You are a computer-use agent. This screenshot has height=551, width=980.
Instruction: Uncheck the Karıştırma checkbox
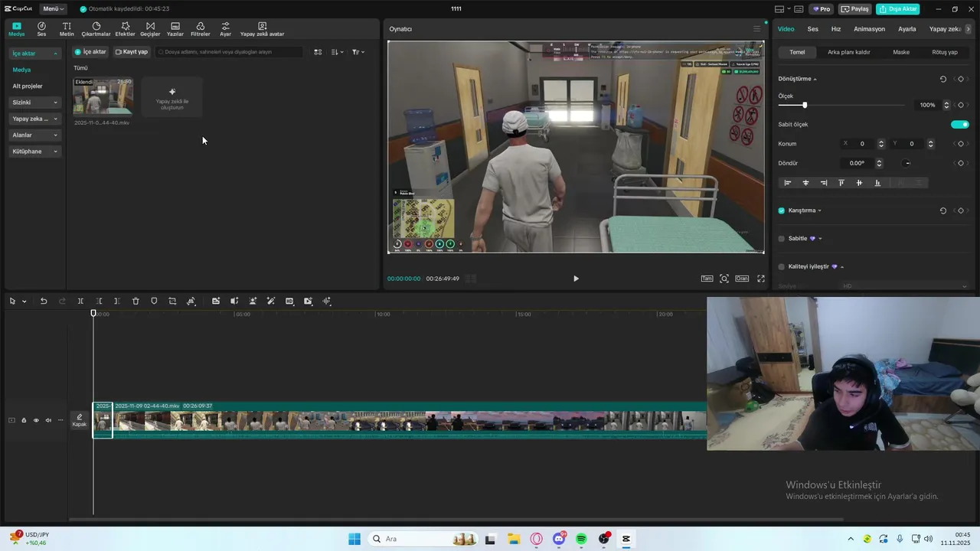[x=782, y=210]
